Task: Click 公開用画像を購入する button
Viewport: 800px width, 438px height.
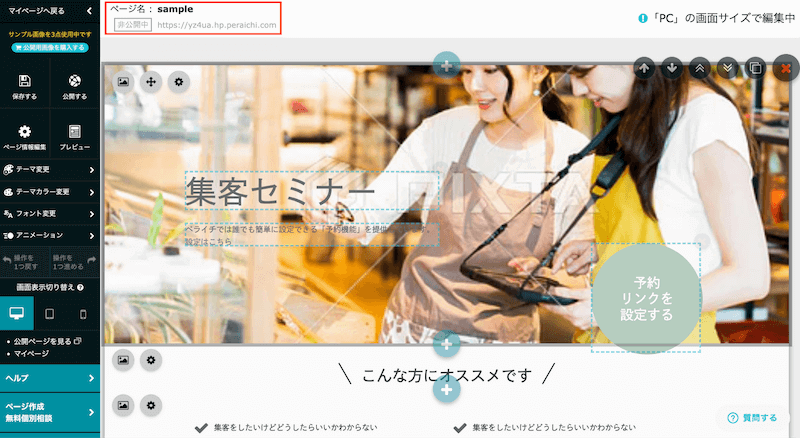Action: pos(50,47)
